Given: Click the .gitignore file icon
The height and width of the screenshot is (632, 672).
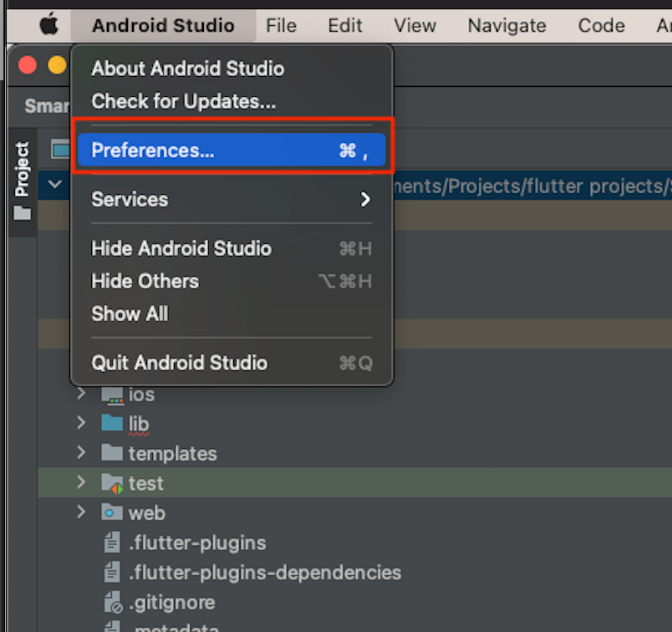Looking at the screenshot, I should (112, 602).
